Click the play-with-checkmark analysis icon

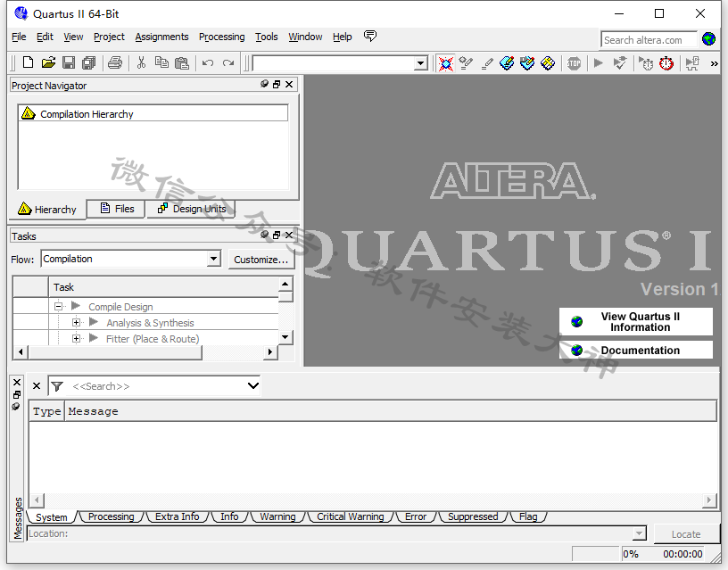click(x=620, y=62)
